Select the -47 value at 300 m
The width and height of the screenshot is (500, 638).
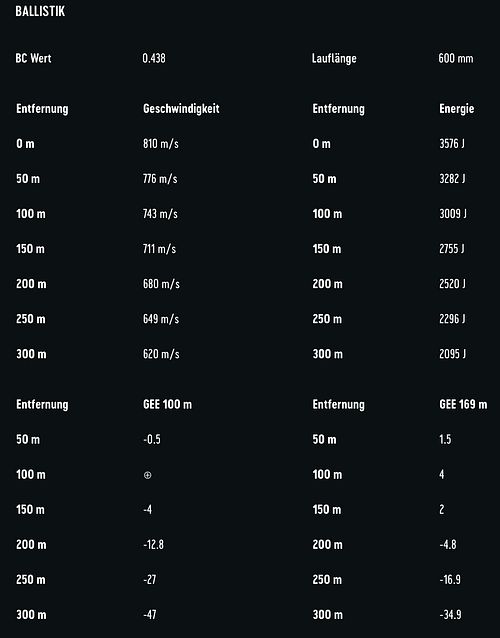pos(150,614)
